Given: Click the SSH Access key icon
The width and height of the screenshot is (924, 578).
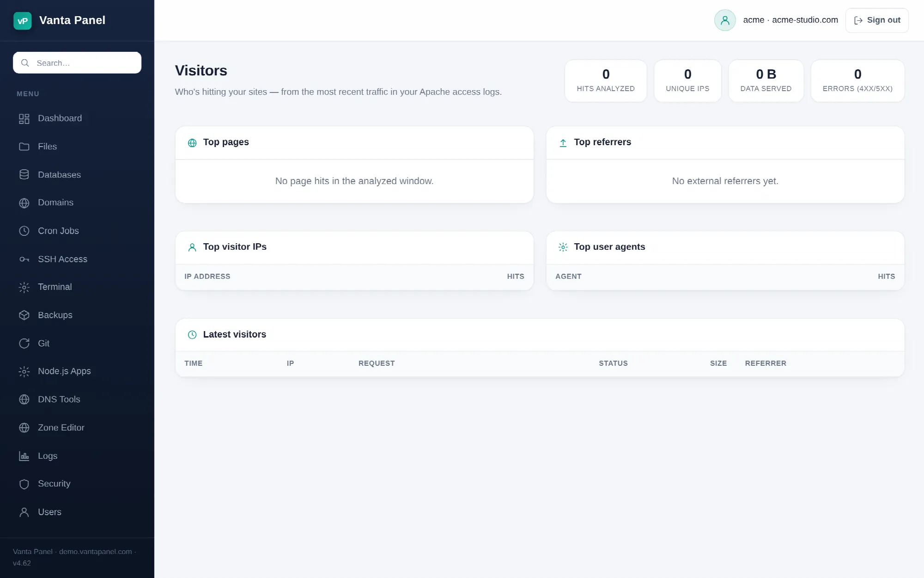Looking at the screenshot, I should 24,259.
